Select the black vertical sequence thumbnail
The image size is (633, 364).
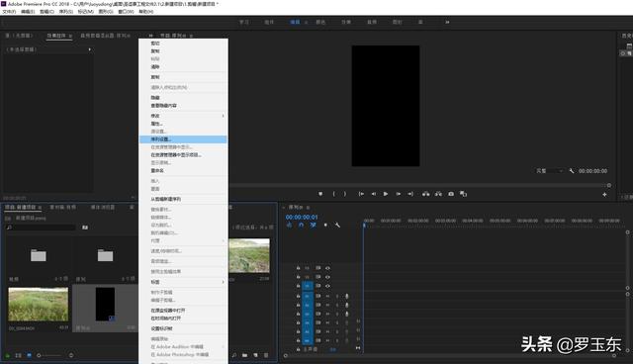[x=105, y=304]
